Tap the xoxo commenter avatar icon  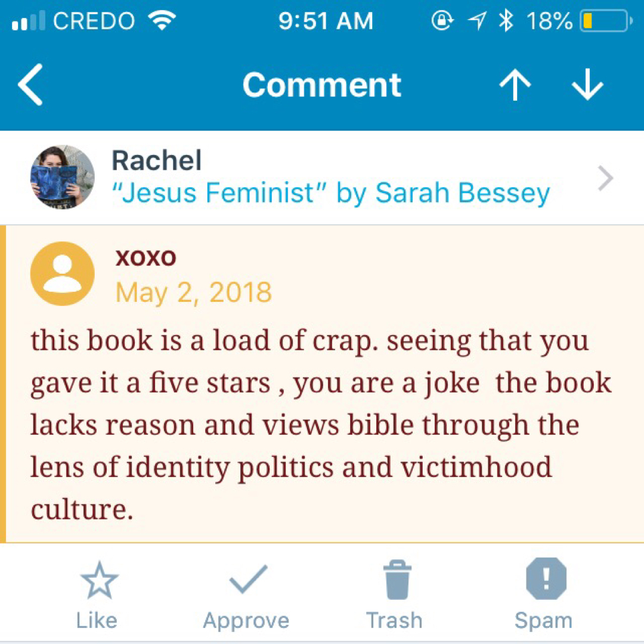coord(62,274)
